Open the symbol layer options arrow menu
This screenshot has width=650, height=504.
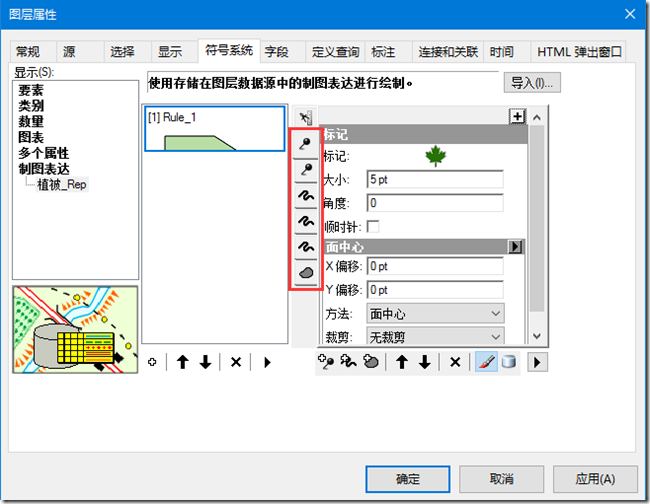click(x=537, y=362)
